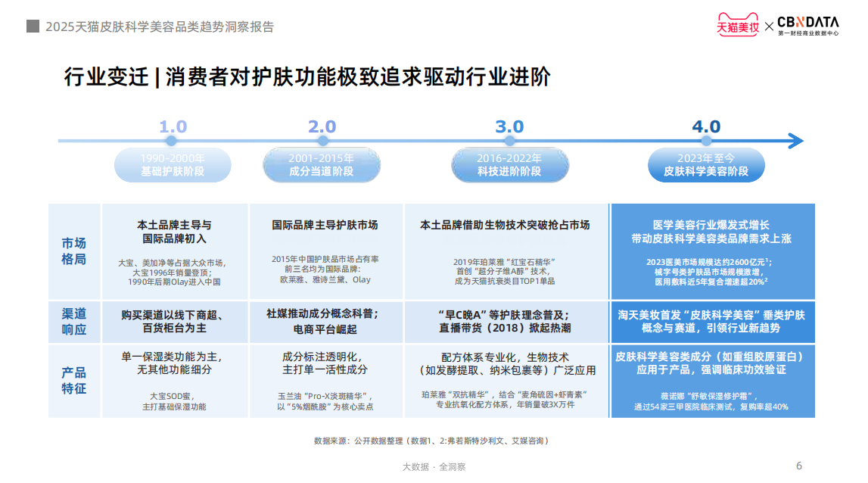Click the blue 医学美容行业爆发式增长 cell
Screen dimensions: 868x483
(712, 251)
